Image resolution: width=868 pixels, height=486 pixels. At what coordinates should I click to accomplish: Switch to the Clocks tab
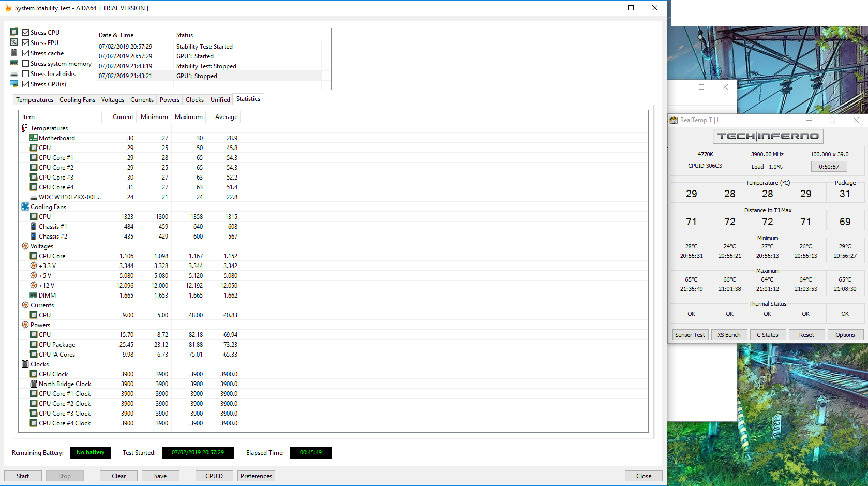click(195, 100)
